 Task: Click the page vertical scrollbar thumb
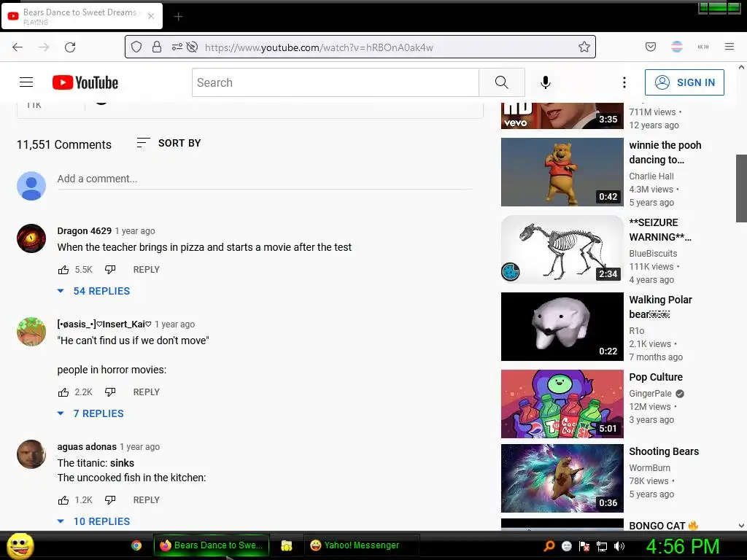(x=741, y=188)
